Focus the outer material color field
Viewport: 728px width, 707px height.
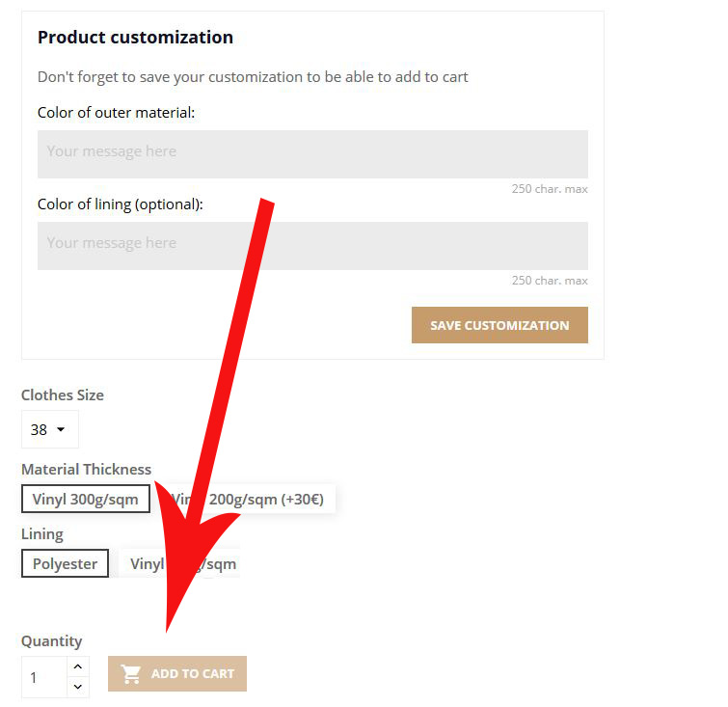[312, 154]
